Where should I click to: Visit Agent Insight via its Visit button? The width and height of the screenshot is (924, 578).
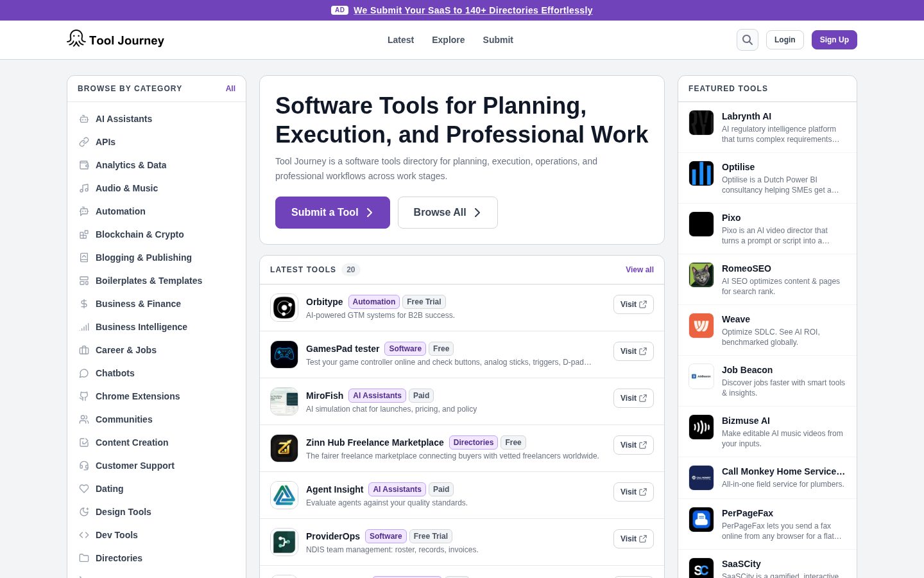click(x=633, y=492)
